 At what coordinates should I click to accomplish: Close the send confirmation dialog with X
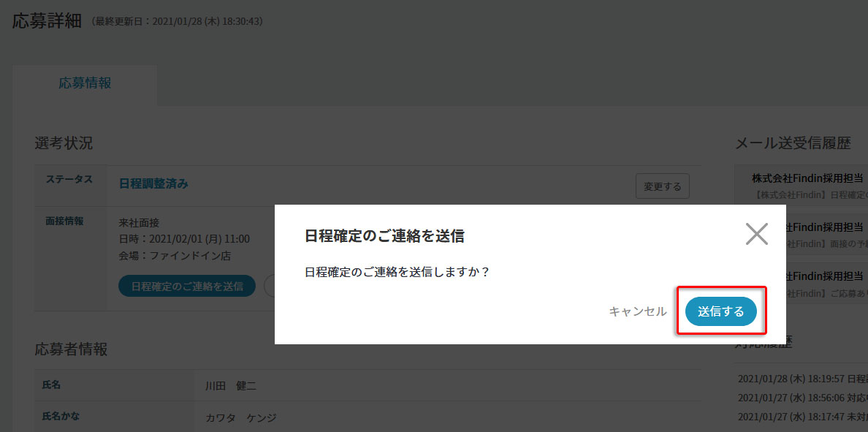[756, 234]
